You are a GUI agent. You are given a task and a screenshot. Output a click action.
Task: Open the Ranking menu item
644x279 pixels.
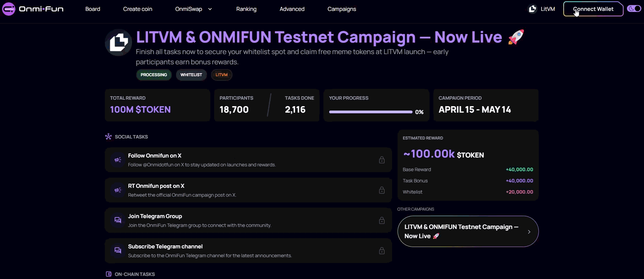coord(246,9)
